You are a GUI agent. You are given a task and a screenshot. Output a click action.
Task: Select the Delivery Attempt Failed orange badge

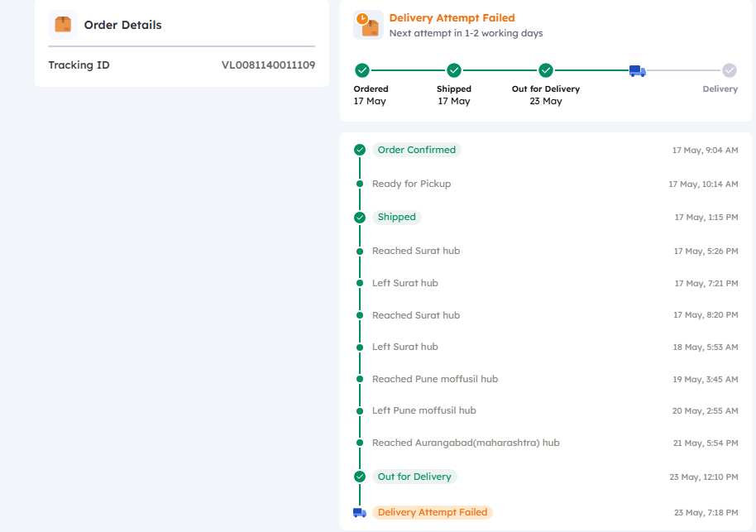(x=433, y=512)
